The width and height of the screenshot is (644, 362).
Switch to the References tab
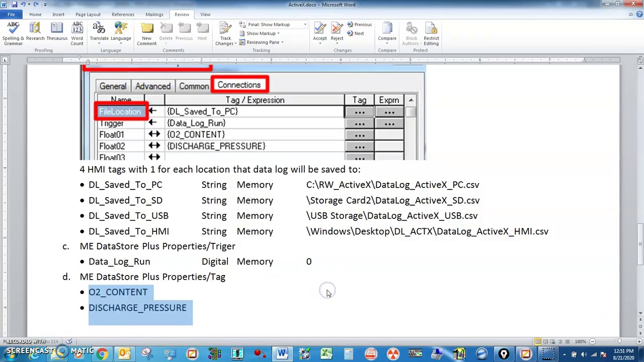pos(123,14)
